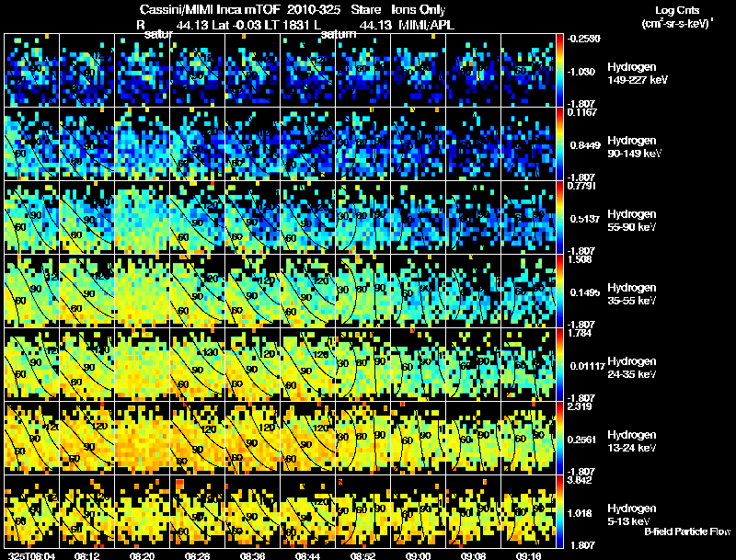Open the 55-90 keV panel at 08:20
This screenshot has height=560, width=736.
click(142, 218)
